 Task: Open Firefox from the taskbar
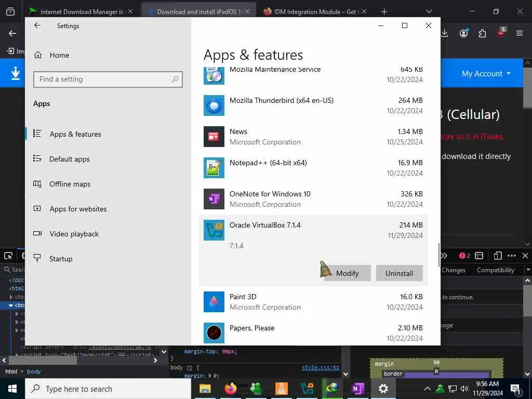click(231, 389)
